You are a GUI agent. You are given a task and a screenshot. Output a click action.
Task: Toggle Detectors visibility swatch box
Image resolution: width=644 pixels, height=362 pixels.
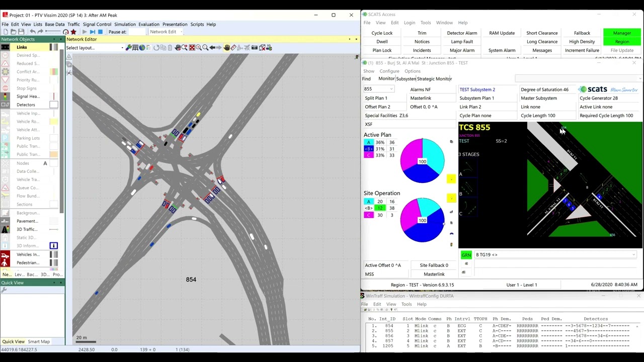pos(53,105)
